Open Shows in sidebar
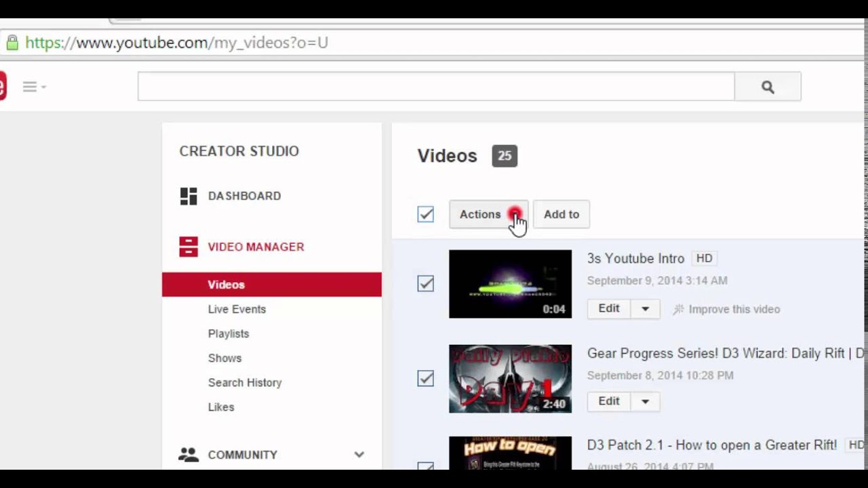 224,358
